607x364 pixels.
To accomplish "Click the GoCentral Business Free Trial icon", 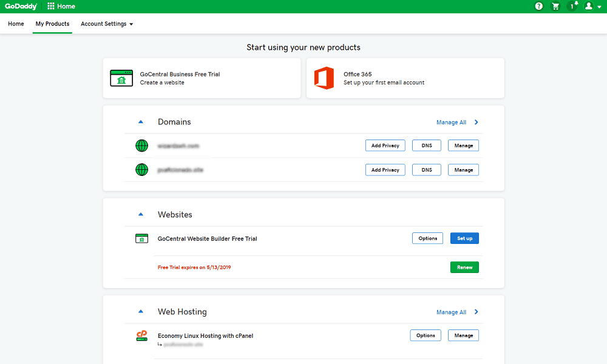I will pyautogui.click(x=121, y=78).
